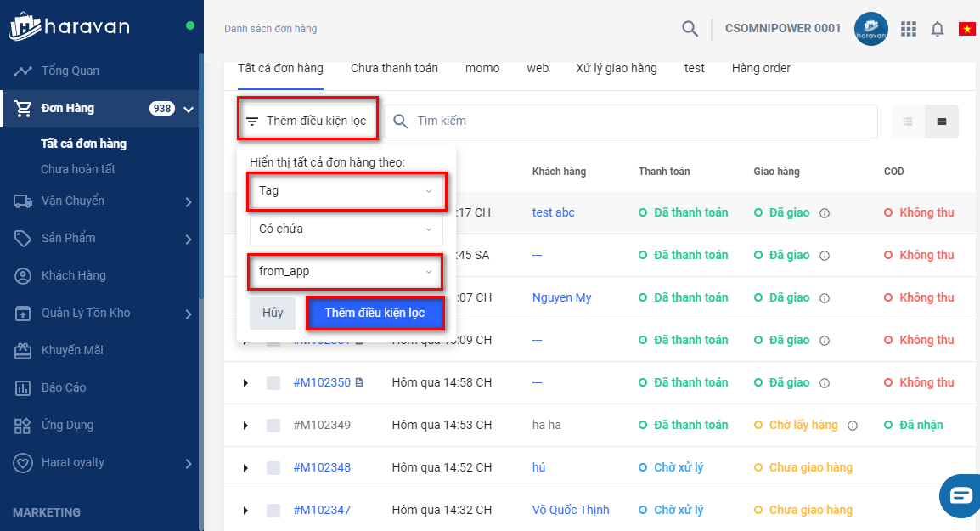
Task: Expand the row of order #M102350
Action: point(245,382)
